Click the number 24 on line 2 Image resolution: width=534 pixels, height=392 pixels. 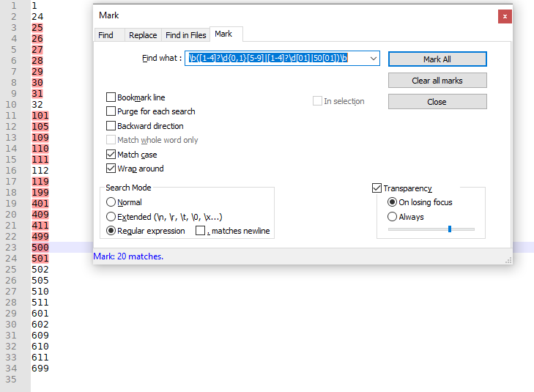pyautogui.click(x=37, y=17)
